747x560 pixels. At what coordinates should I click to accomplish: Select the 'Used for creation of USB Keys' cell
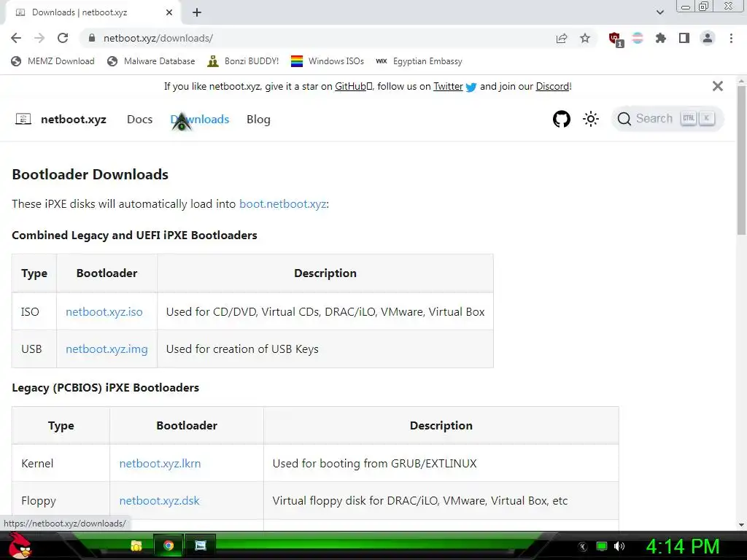[325, 349]
